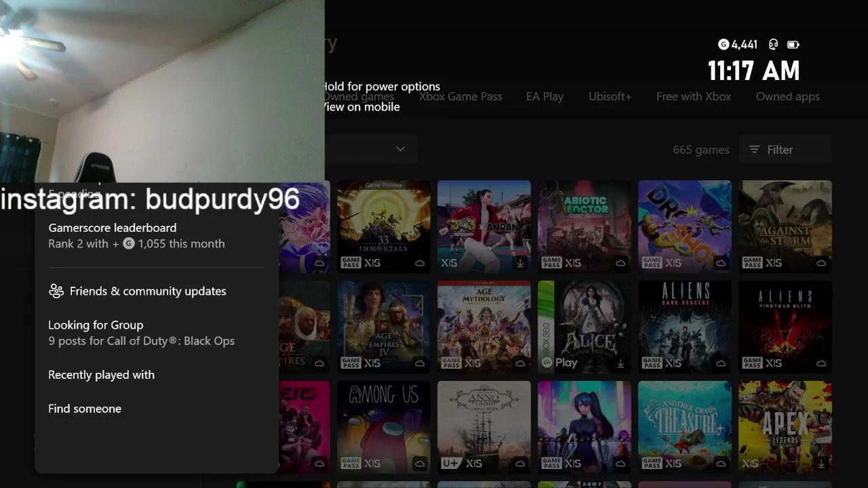Click the cloud icon on Among Us
Viewport: 868px width, 488px height.
click(420, 464)
